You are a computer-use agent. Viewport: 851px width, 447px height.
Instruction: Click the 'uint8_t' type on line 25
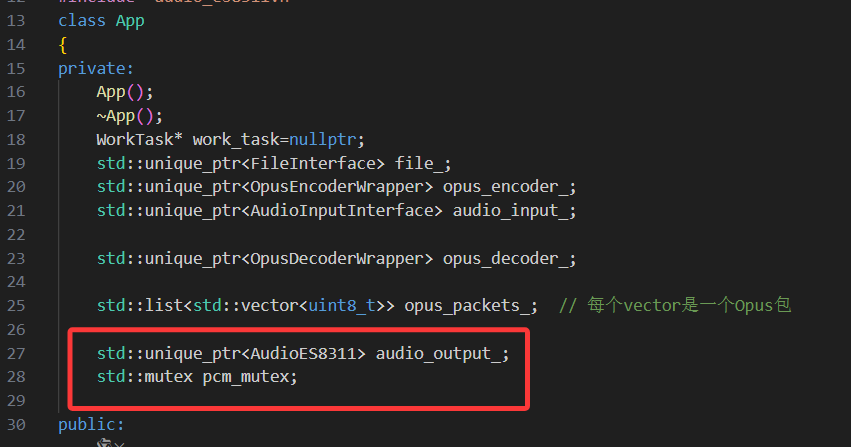pos(341,306)
